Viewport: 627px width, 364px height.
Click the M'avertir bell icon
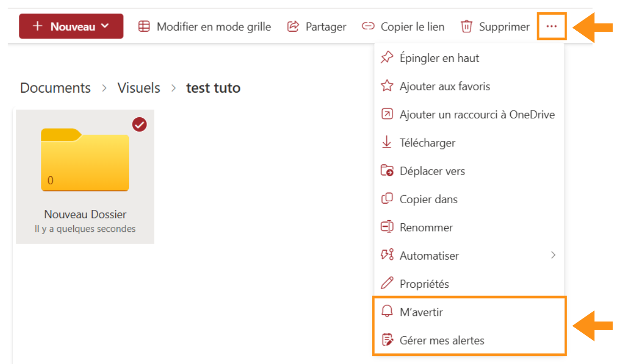[x=387, y=311]
